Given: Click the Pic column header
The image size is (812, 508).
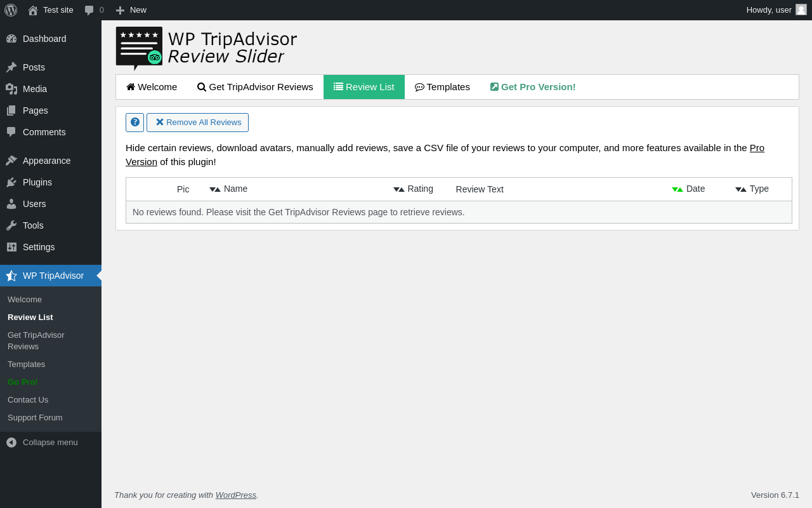Looking at the screenshot, I should 183,189.
